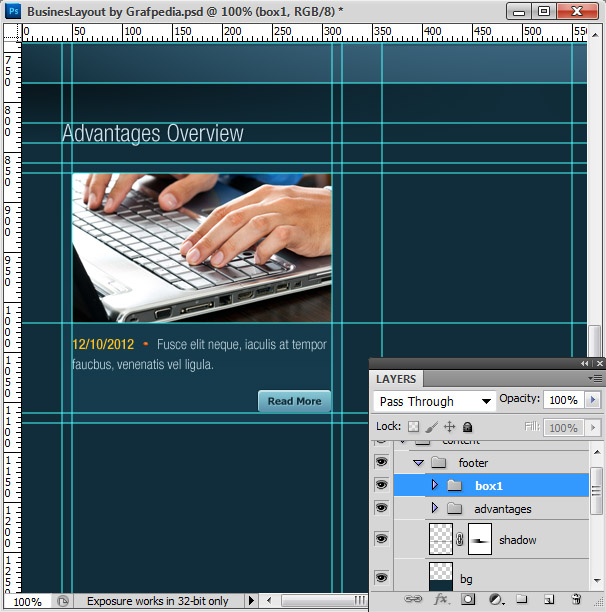Viewport: 606px width, 612px height.
Task: Select the advantages group row
Action: [491, 509]
